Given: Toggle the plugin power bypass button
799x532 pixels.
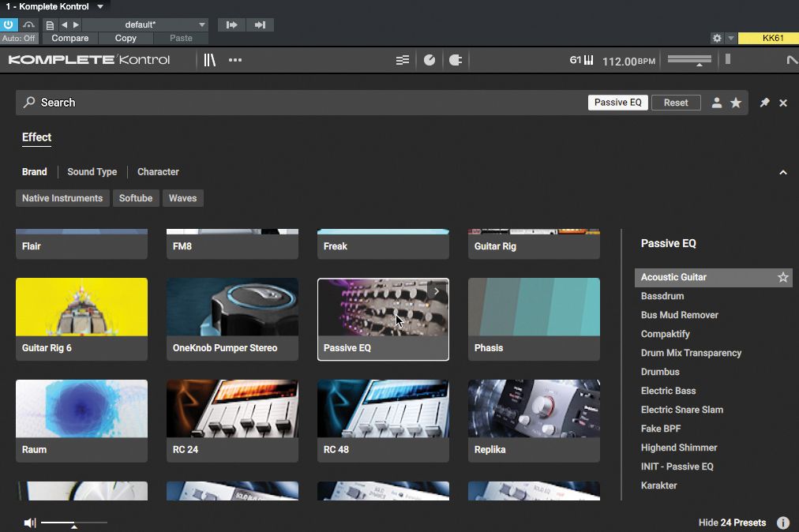Looking at the screenshot, I should coord(9,24).
